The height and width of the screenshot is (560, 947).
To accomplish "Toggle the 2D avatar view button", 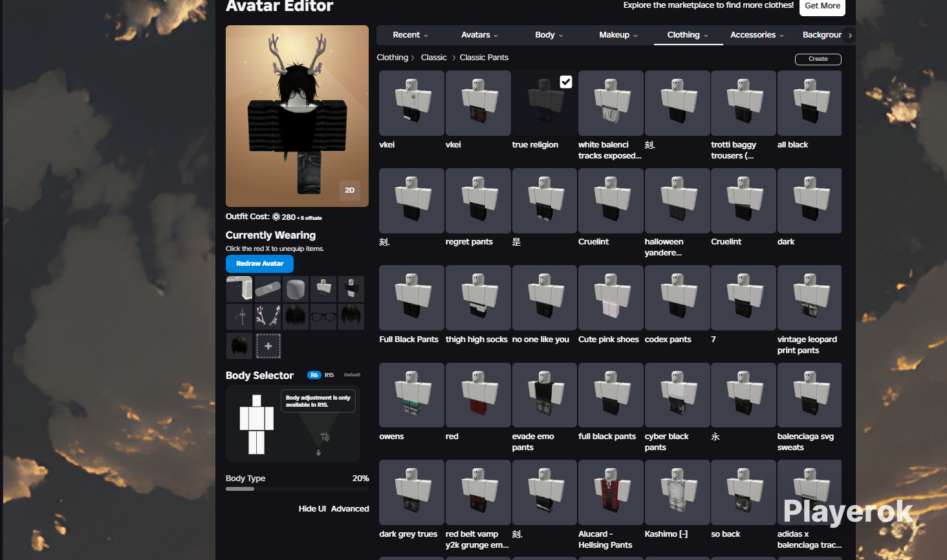I will coord(349,190).
